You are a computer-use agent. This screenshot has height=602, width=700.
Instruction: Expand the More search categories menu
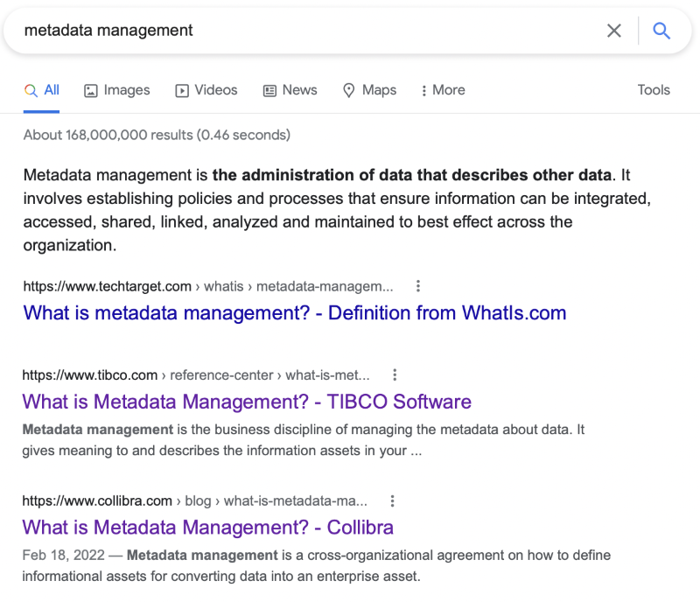[443, 90]
